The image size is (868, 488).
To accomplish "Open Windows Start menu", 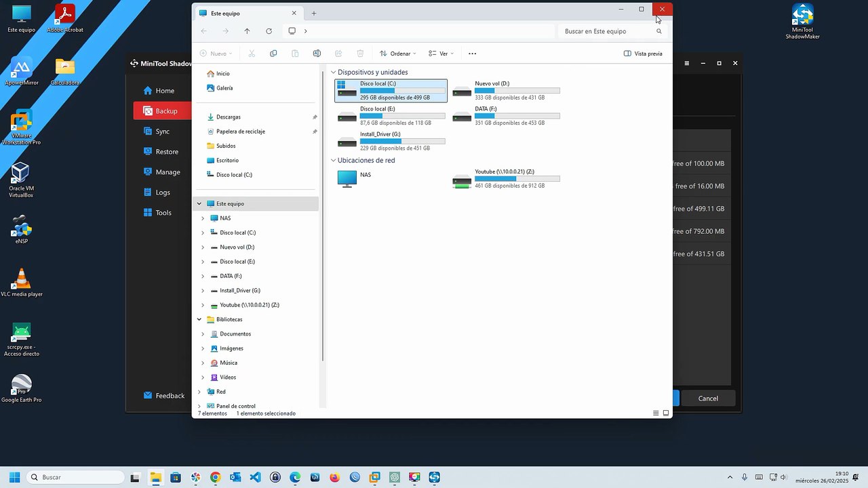I will (x=14, y=478).
